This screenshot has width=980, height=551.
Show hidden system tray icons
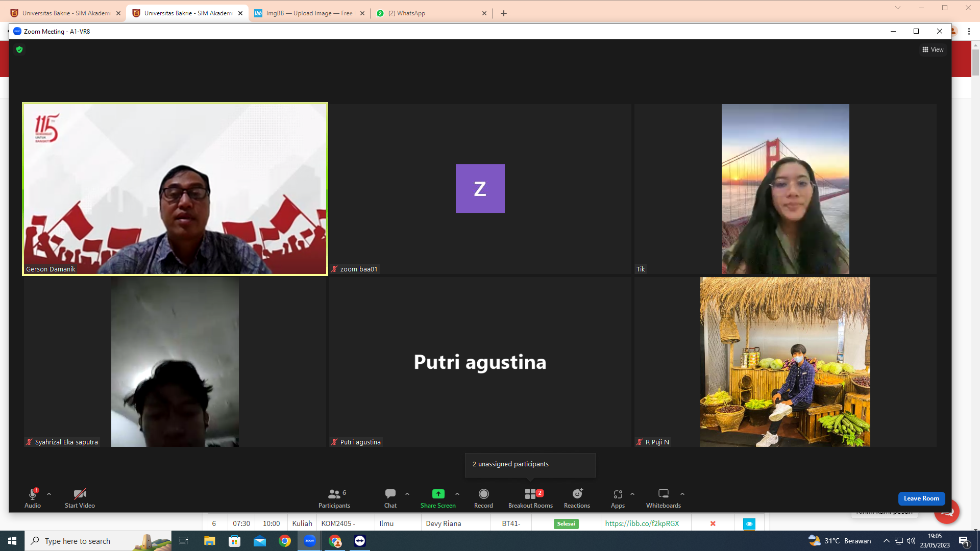pos(887,541)
